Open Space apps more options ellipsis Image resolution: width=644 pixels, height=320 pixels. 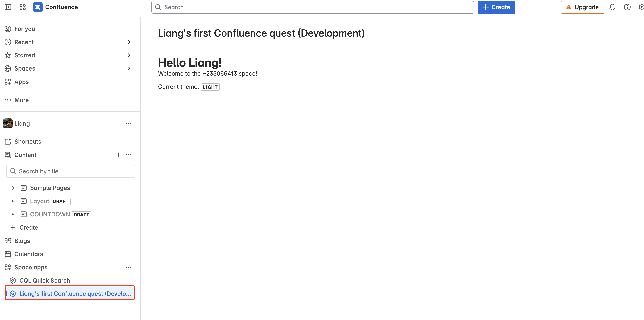click(128, 267)
